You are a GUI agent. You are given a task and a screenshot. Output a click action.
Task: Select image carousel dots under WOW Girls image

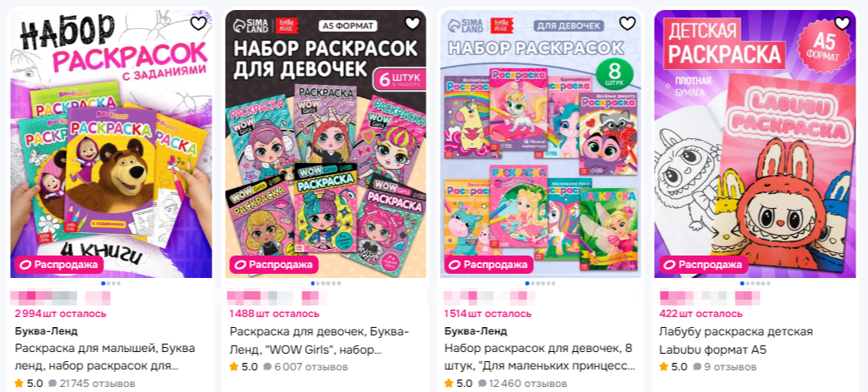pyautogui.click(x=326, y=283)
